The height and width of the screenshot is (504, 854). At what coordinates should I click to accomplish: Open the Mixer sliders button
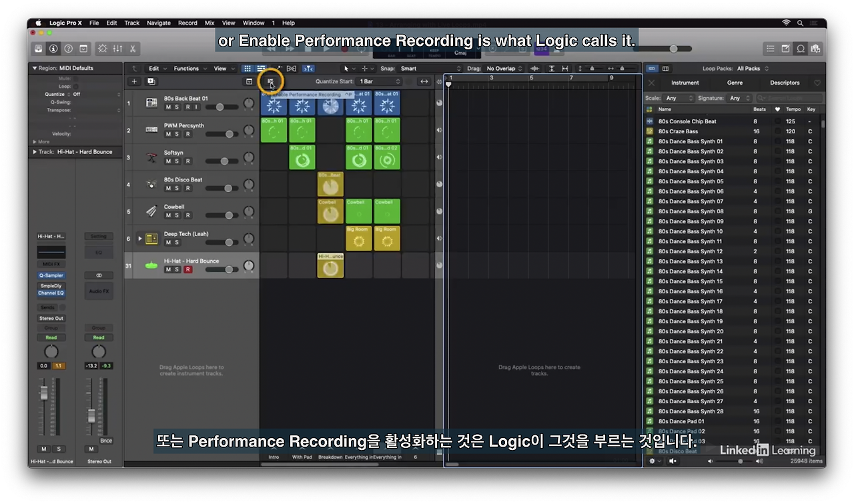(117, 49)
